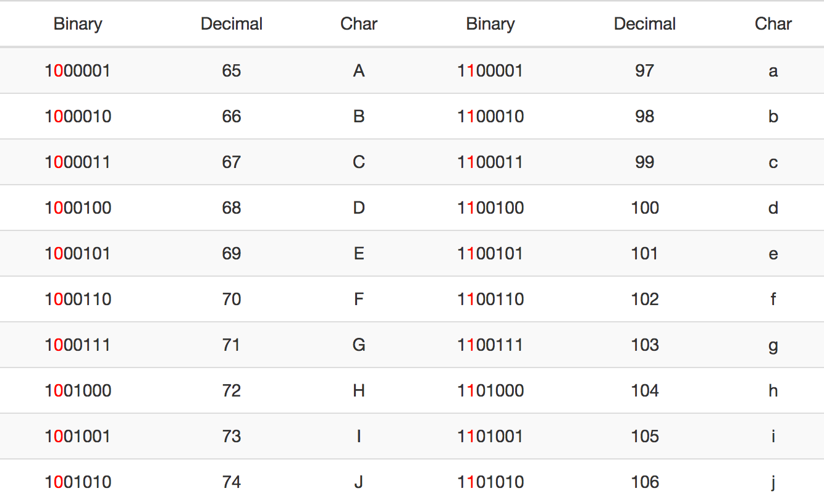The width and height of the screenshot is (824, 504).
Task: Select binary value 1000001 cell
Action: tap(78, 70)
